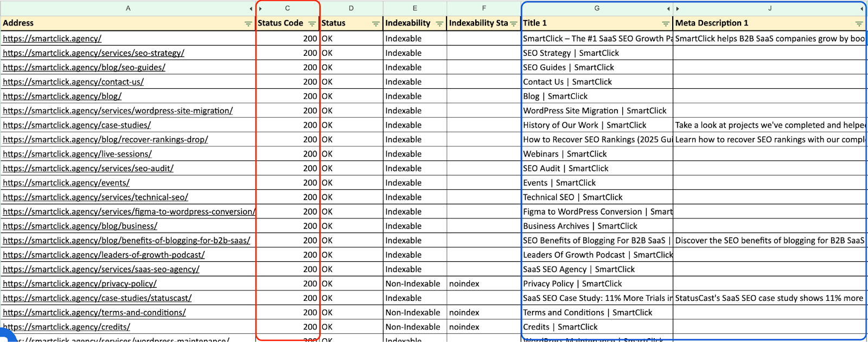
Task: Open the smartclick.agency/case-studies/ link
Action: coord(76,125)
